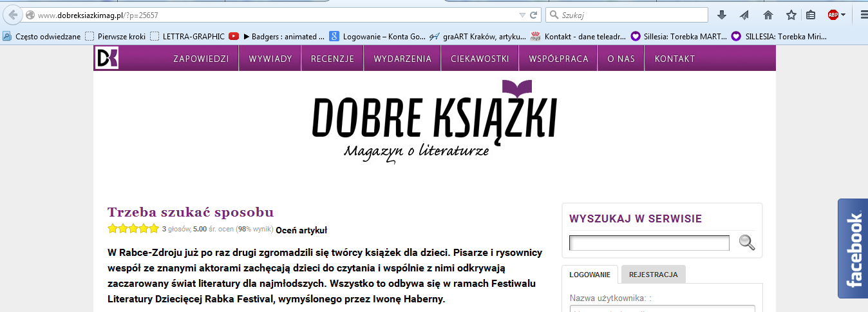868x312 pixels.
Task: Open Kontakt - dane teleadresowe bookmark
Action: (578, 37)
